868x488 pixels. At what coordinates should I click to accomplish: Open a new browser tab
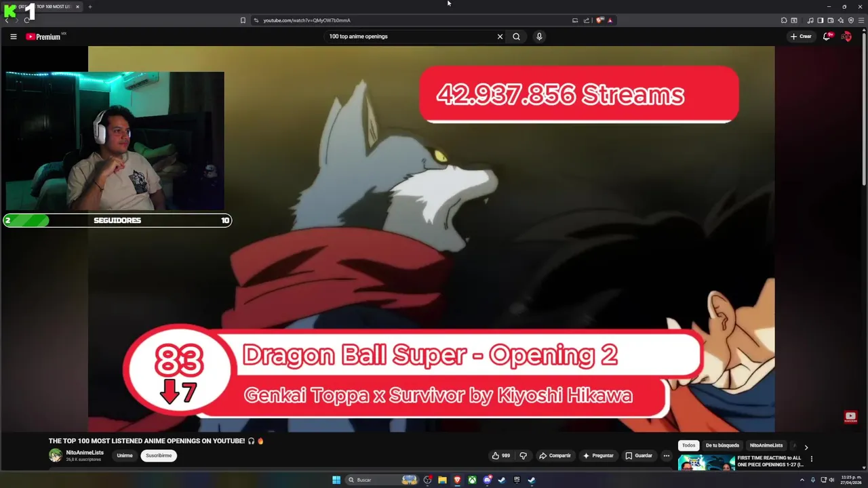click(x=90, y=7)
